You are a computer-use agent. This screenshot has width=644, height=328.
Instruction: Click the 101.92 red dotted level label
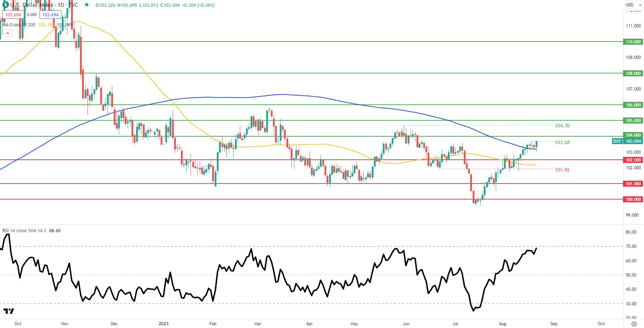[x=562, y=170]
